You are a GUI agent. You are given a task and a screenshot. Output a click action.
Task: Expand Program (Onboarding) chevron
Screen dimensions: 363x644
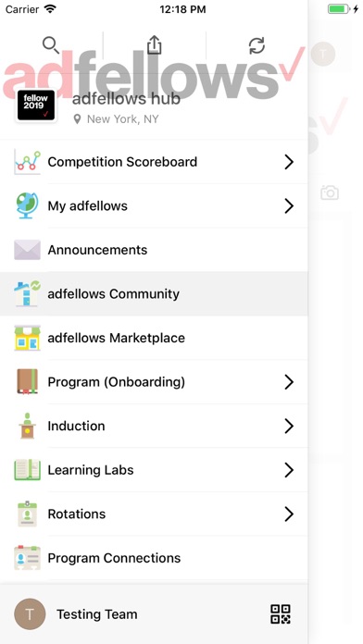click(x=289, y=382)
